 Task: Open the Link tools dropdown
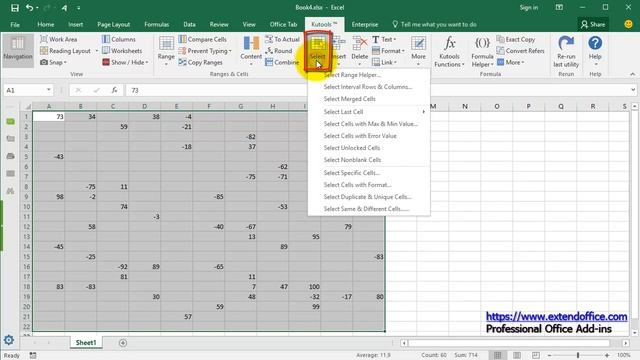(384, 62)
